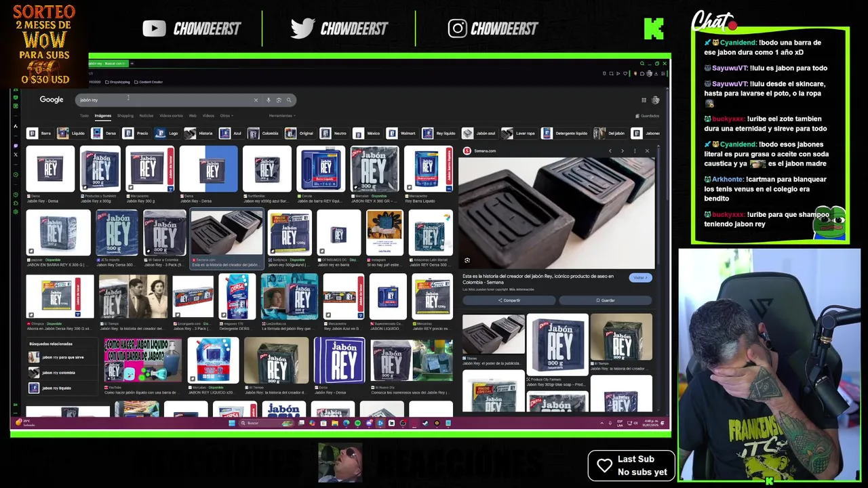Click the heart icon beside Last Sub

[604, 465]
